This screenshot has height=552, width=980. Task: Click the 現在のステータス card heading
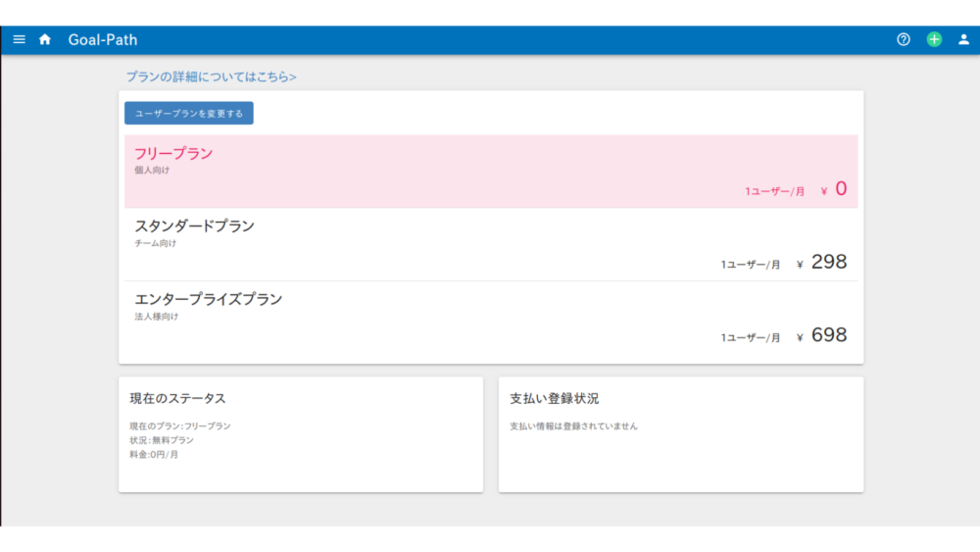coord(177,399)
